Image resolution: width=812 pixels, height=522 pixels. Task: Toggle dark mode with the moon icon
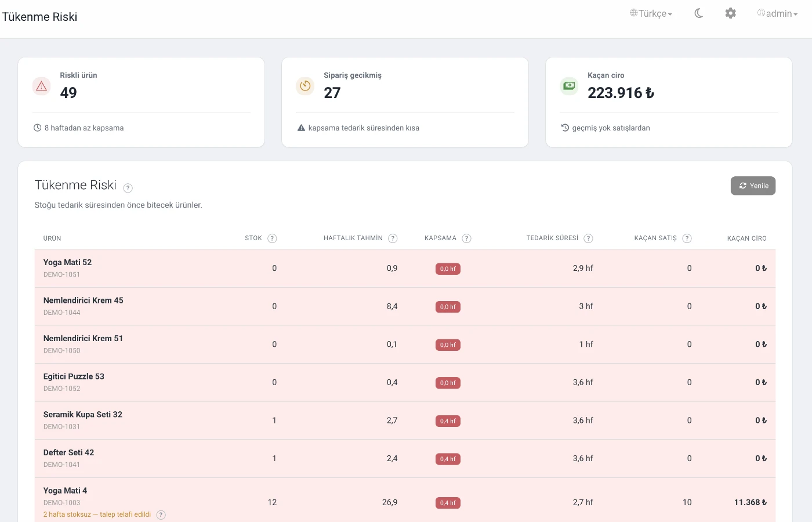(x=699, y=13)
